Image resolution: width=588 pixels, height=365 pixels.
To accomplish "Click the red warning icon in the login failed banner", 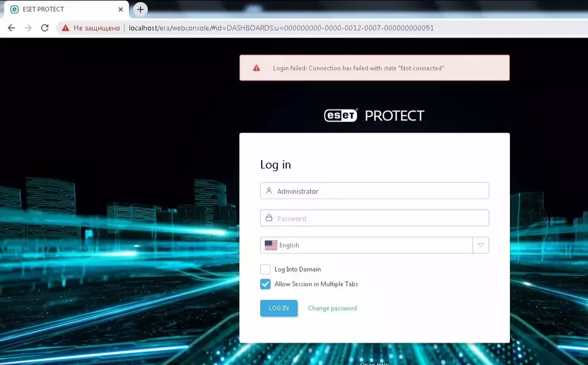I will pyautogui.click(x=257, y=68).
